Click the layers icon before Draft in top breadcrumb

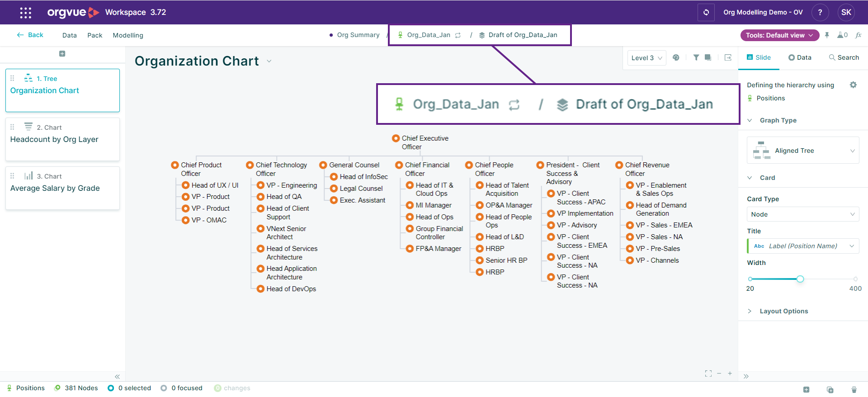[x=482, y=35]
